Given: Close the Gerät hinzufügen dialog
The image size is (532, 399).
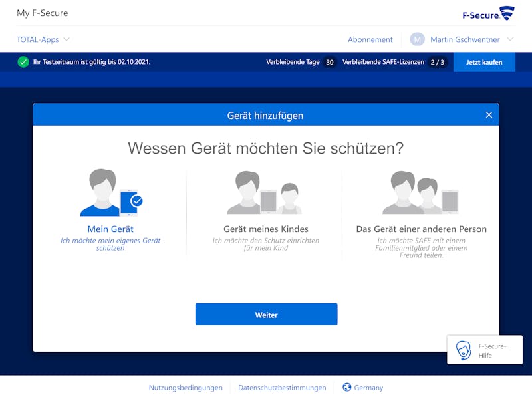Looking at the screenshot, I should click(x=489, y=115).
